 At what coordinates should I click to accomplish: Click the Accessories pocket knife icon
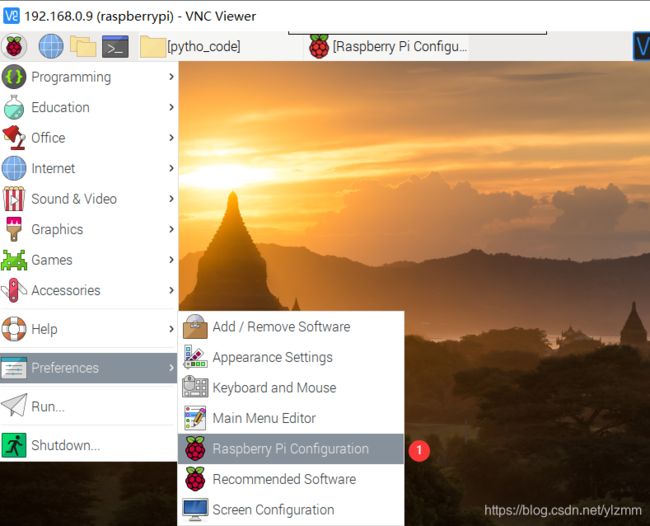(14, 290)
